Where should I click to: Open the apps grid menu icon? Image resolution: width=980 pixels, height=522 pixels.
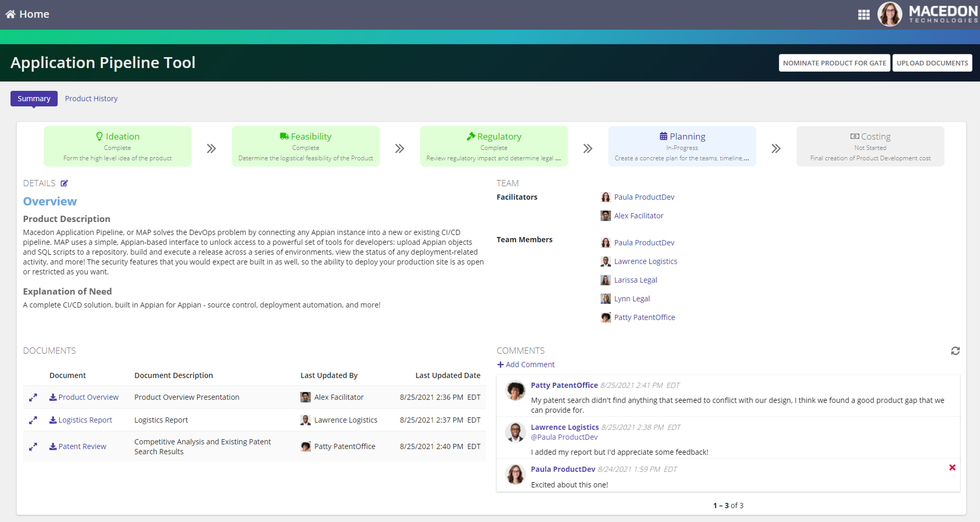point(864,15)
